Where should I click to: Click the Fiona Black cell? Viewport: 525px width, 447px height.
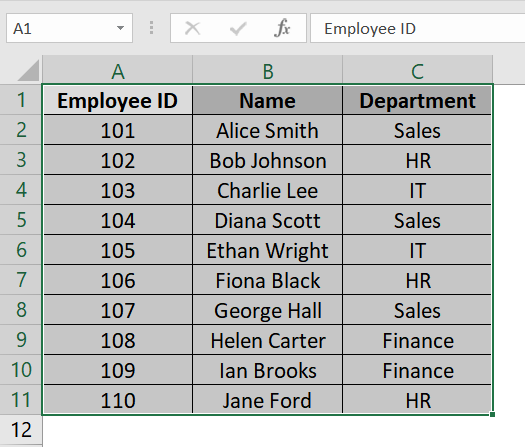click(268, 280)
